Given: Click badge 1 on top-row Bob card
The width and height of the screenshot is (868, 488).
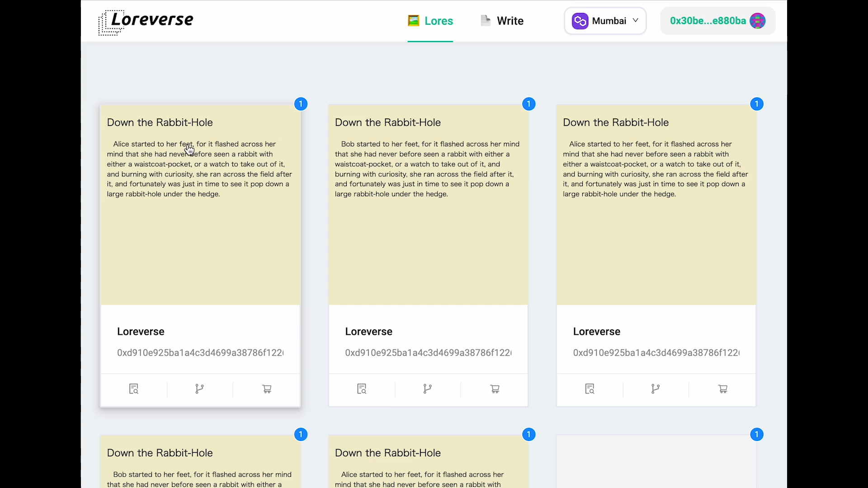Looking at the screenshot, I should coord(528,104).
